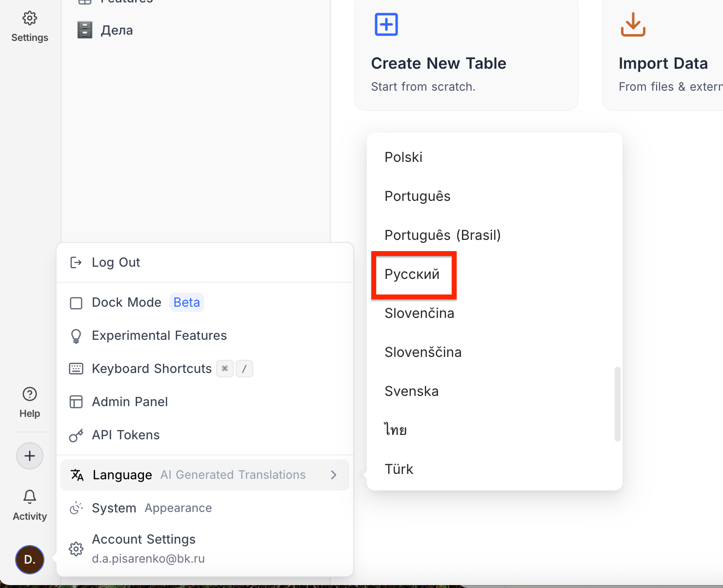Click the Admin Panel layout icon
Viewport: 723px width, 588px height.
(76, 402)
